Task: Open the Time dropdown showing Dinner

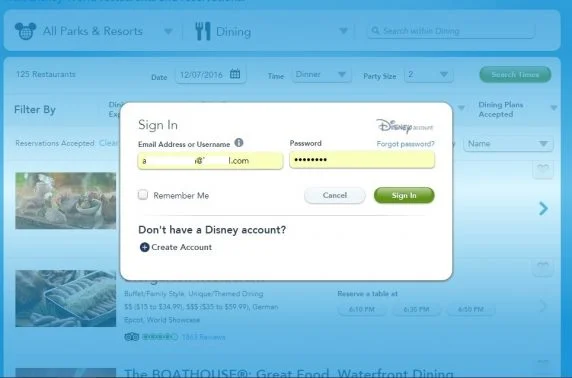Action: tap(321, 74)
